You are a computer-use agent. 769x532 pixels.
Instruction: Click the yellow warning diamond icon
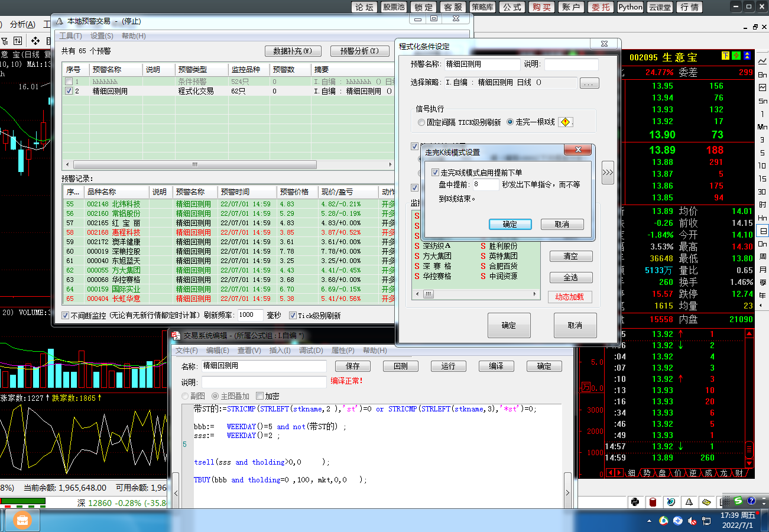point(566,122)
